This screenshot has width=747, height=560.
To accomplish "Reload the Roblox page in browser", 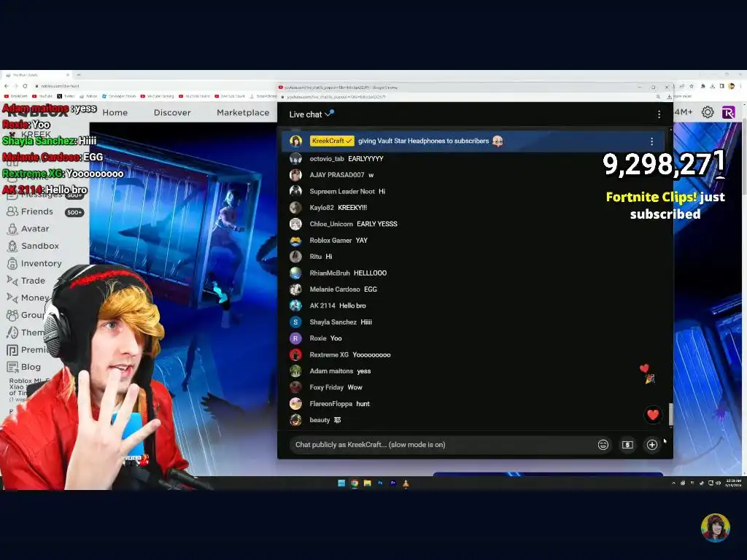I will (x=25, y=86).
